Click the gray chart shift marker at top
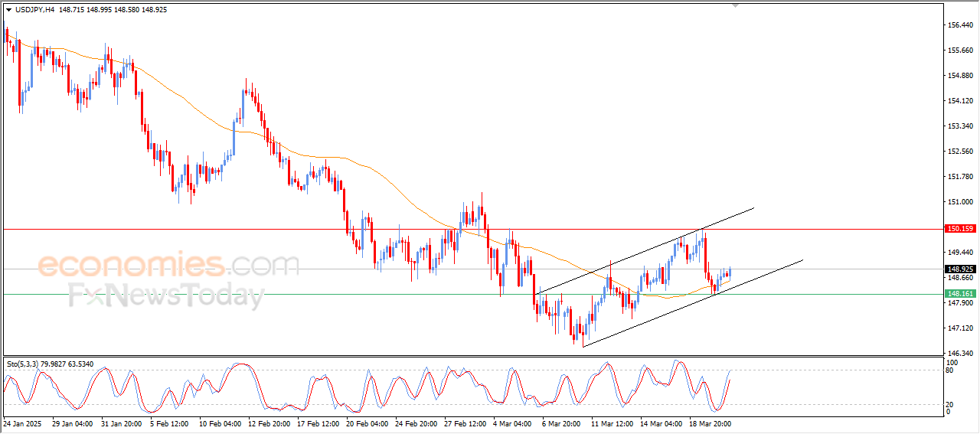Image resolution: width=980 pixels, height=434 pixels. (x=737, y=5)
